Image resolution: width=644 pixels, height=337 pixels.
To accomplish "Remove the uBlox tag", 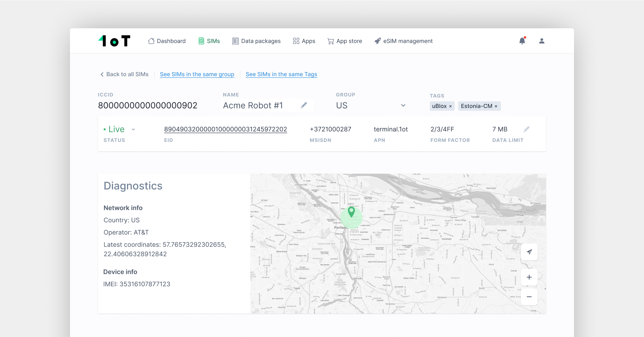I will point(450,106).
